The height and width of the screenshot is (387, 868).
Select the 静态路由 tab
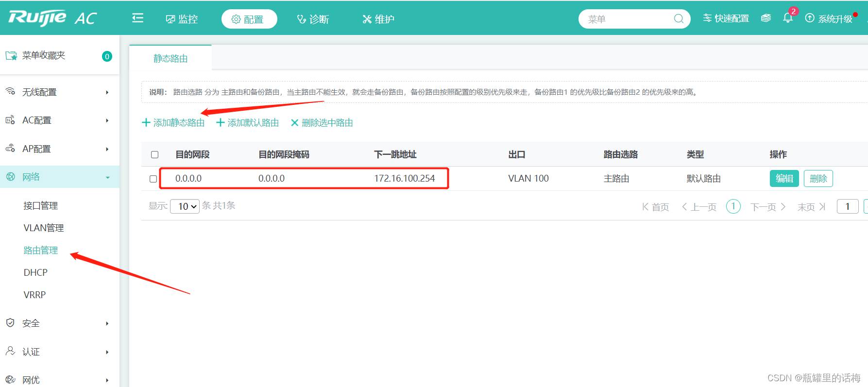[x=170, y=58]
